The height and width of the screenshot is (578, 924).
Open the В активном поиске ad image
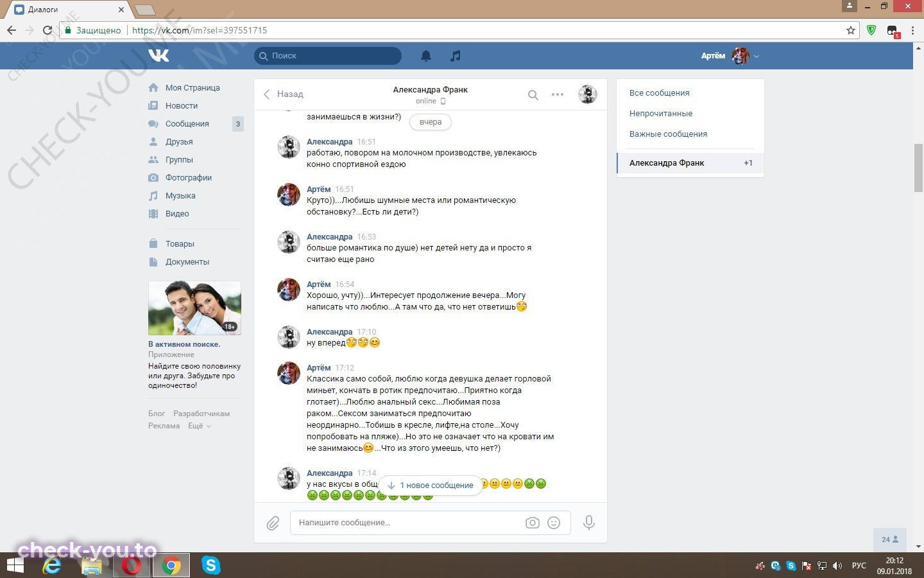[194, 308]
